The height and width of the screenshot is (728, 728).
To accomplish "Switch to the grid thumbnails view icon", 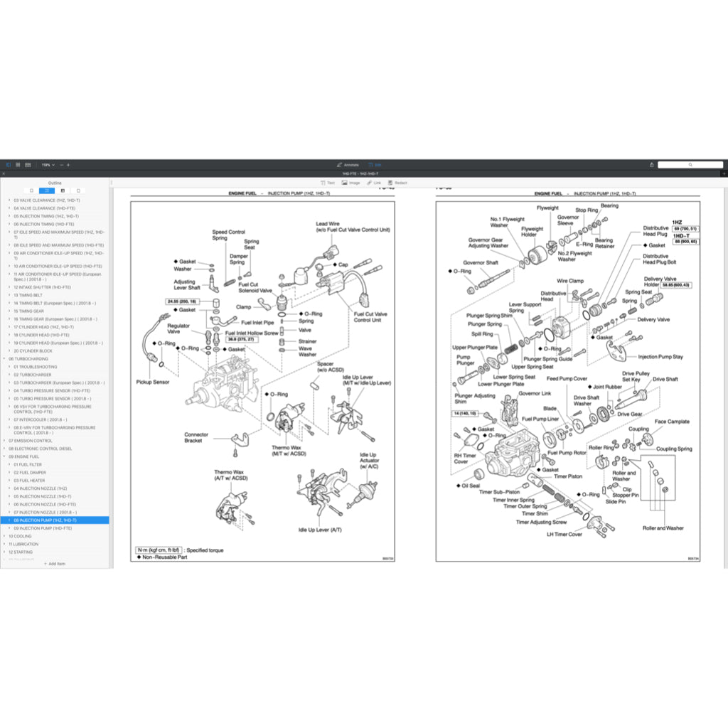I will click(18, 164).
